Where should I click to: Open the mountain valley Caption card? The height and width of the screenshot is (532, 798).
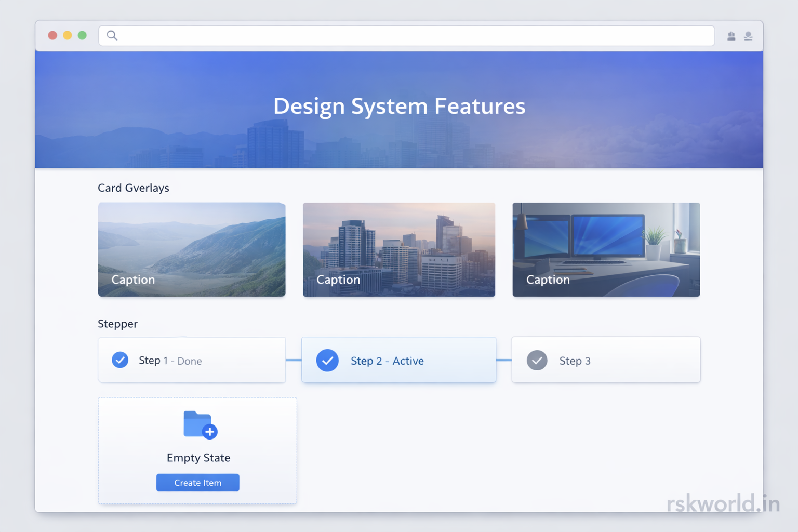point(192,249)
